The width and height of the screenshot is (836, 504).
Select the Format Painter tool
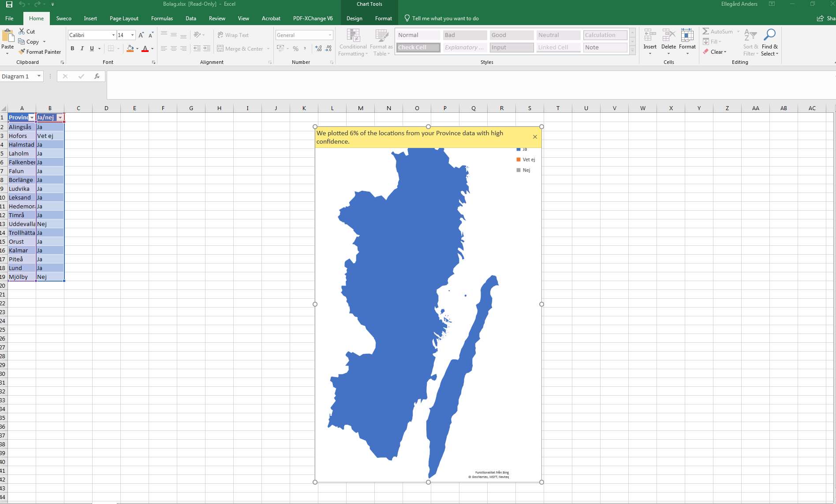click(x=40, y=52)
